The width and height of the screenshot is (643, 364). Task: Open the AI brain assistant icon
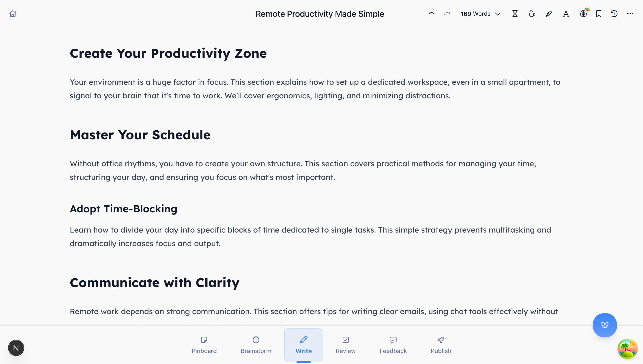point(583,14)
